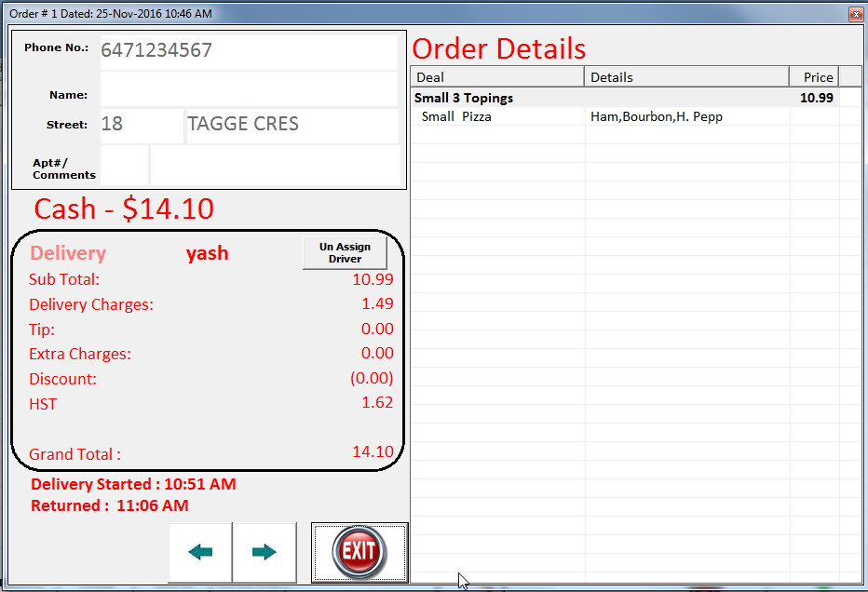Click the Deal column header

497,77
